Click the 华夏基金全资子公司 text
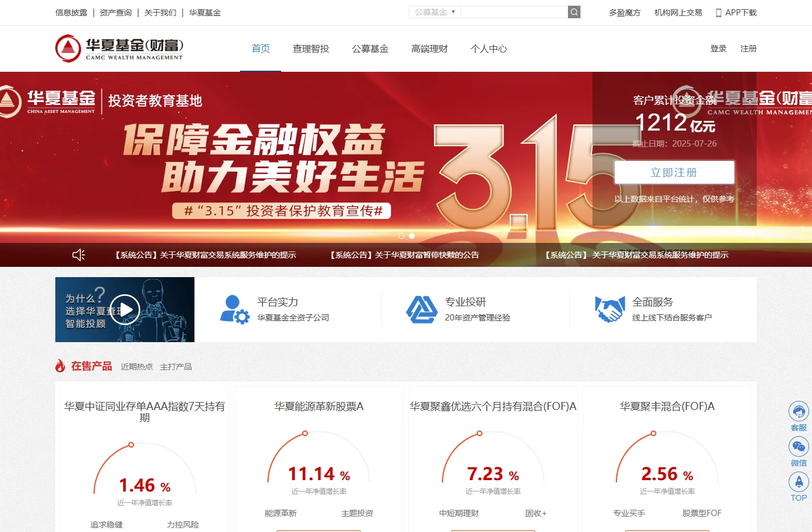The height and width of the screenshot is (532, 812). point(293,318)
